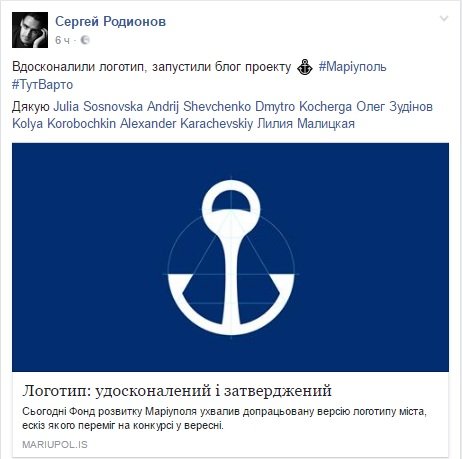
Task: Open the blue anchor logo preview image
Action: click(x=230, y=257)
